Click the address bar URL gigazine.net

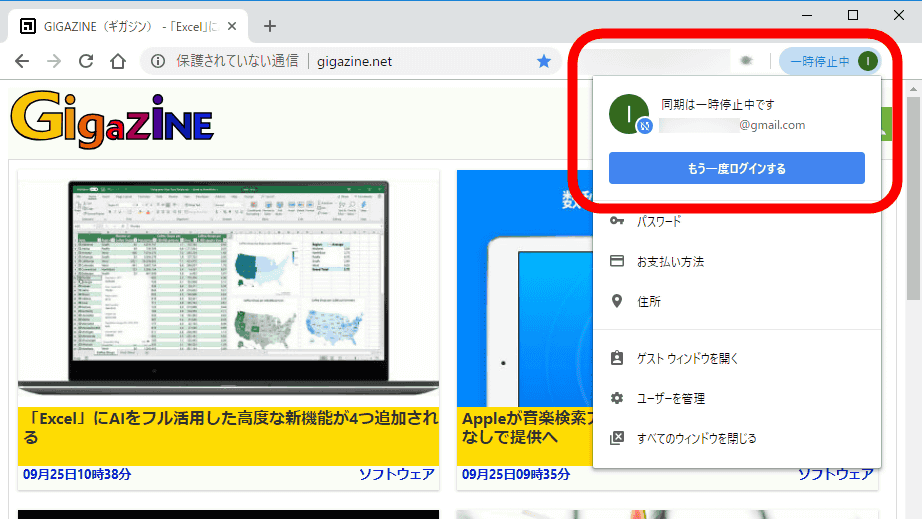(x=354, y=62)
